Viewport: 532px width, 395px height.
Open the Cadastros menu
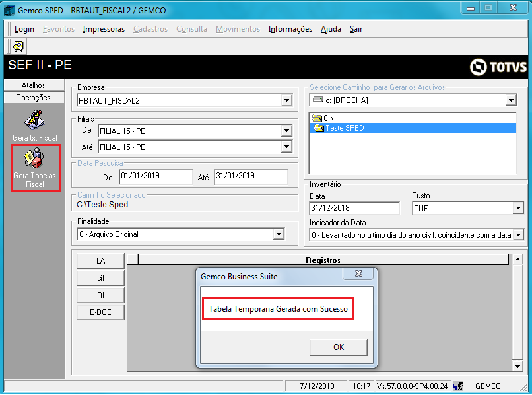(150, 29)
